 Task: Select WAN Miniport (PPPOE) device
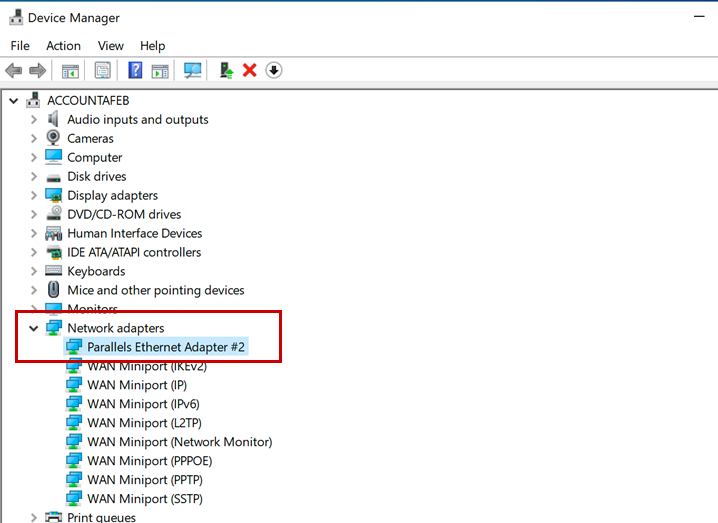pos(149,461)
